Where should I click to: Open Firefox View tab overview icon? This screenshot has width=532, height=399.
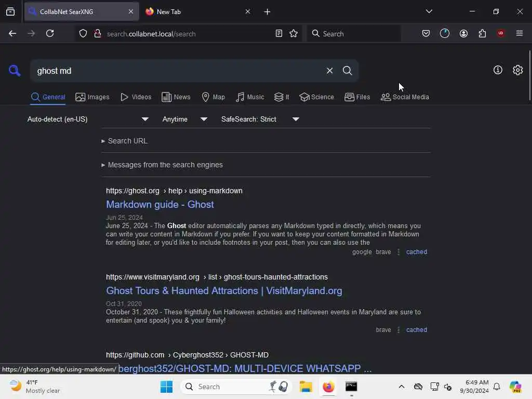pos(10,12)
